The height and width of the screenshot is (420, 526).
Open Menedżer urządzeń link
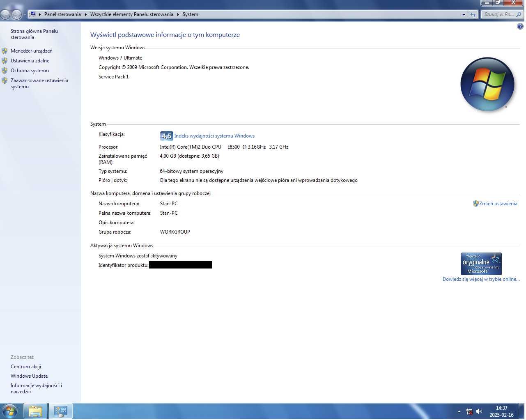click(32, 51)
